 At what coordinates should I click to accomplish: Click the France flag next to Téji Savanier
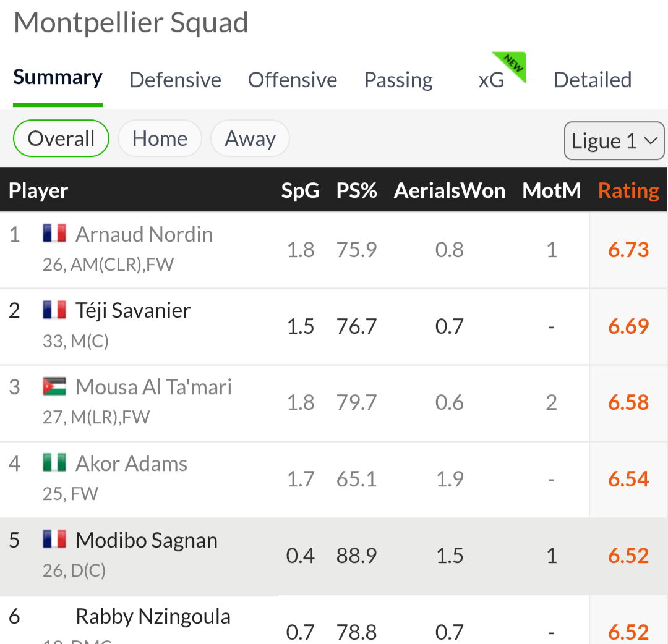pyautogui.click(x=54, y=310)
